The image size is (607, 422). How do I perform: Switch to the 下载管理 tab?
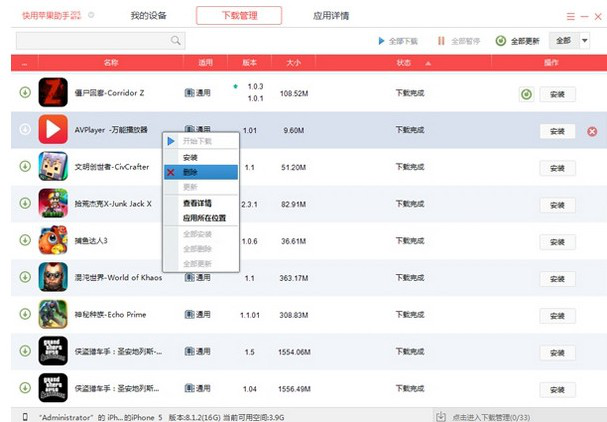[x=239, y=15]
